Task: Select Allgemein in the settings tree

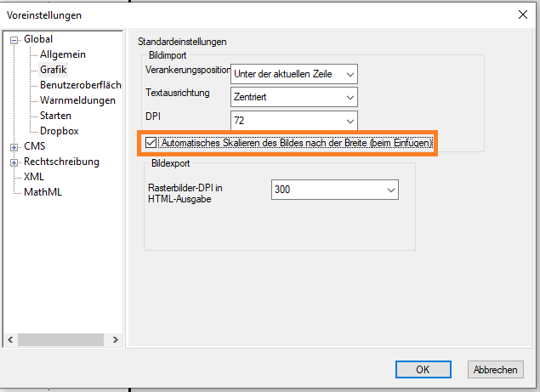Action: [x=62, y=54]
